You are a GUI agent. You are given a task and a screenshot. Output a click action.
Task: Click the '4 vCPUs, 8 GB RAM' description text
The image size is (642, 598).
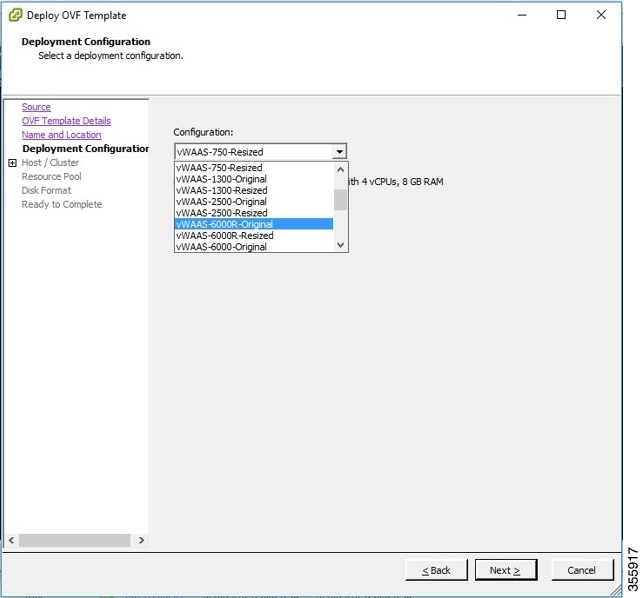402,182
